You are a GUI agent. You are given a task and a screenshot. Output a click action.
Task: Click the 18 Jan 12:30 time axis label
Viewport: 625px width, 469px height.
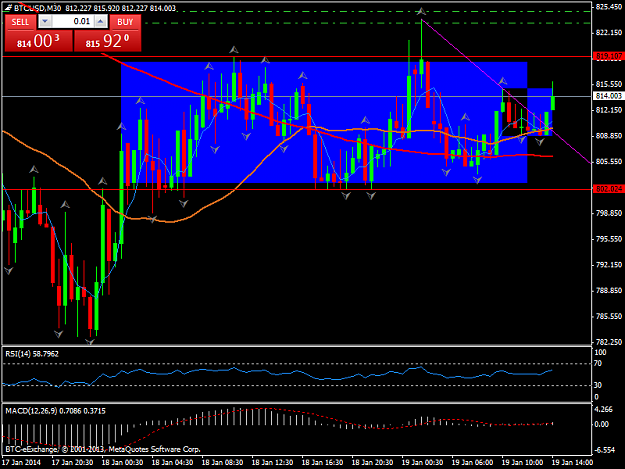click(x=272, y=463)
